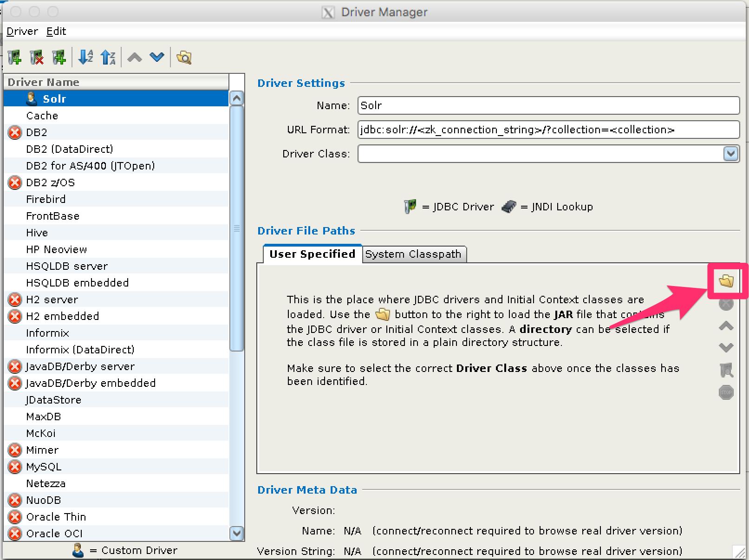Open the Edit menu
Viewport: 749px width, 560px height.
(56, 32)
